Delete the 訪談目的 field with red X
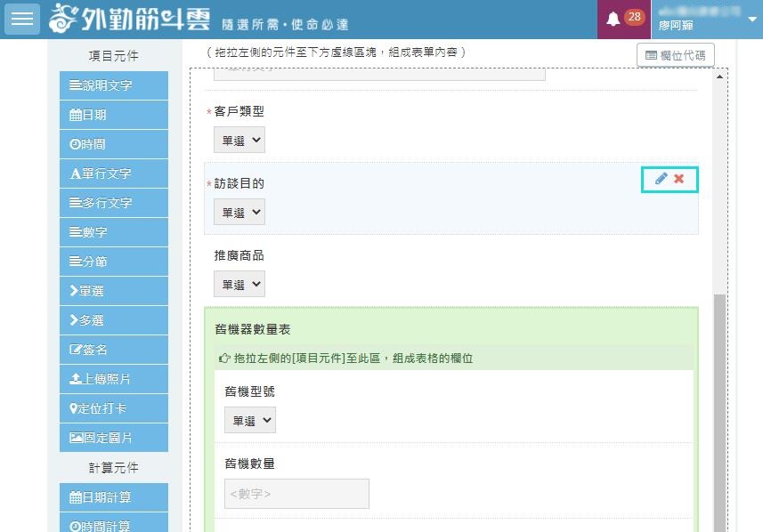 click(679, 179)
